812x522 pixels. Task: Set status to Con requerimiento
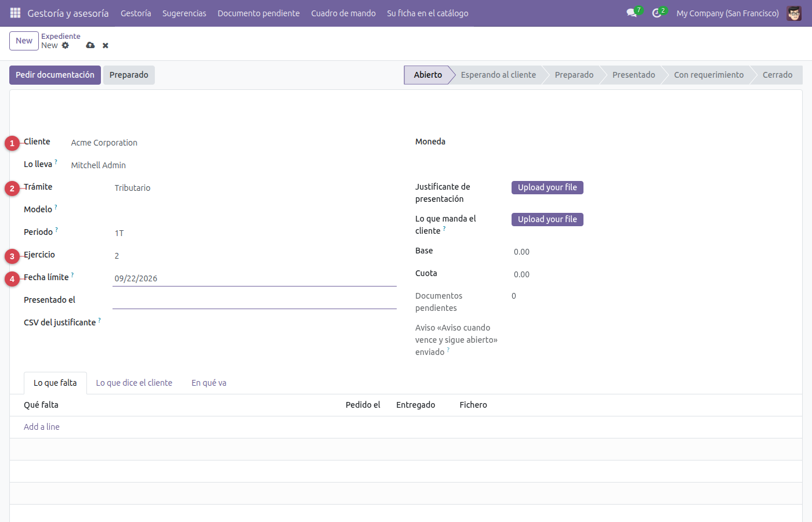[709, 75]
